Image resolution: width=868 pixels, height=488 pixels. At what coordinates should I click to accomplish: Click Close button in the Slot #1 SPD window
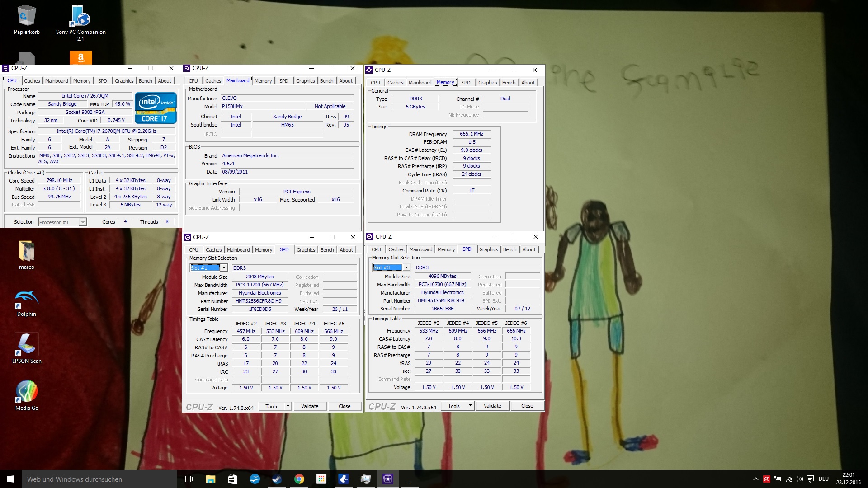pyautogui.click(x=344, y=406)
